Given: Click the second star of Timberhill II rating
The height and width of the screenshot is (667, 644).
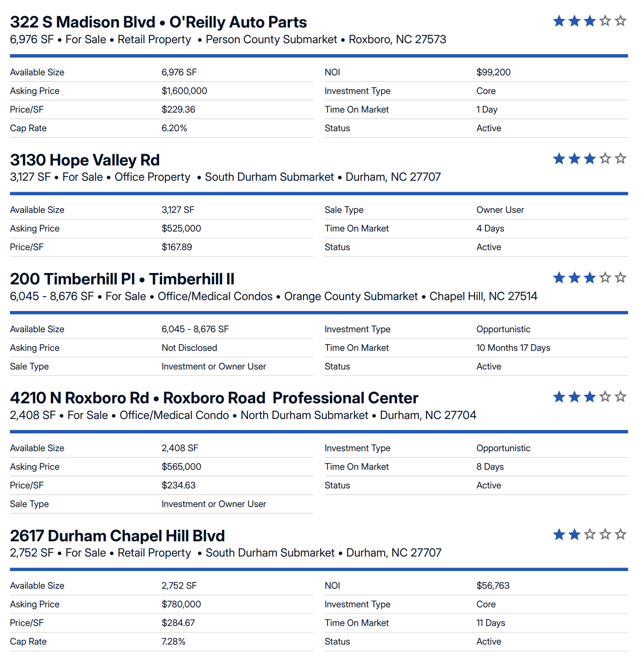Looking at the screenshot, I should (574, 278).
